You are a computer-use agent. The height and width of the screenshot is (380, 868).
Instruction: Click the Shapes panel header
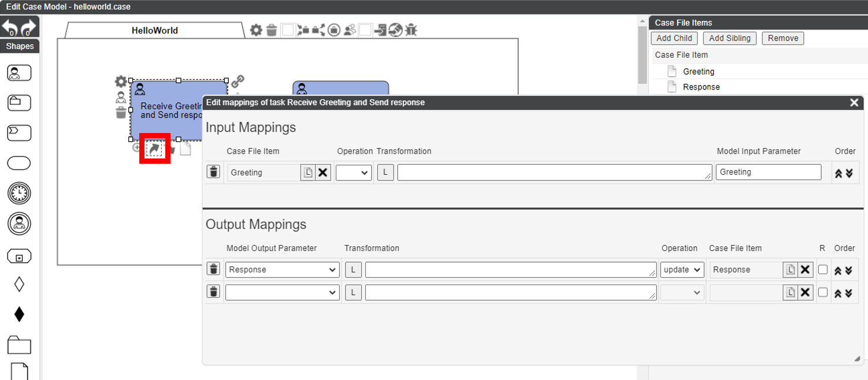pos(20,46)
